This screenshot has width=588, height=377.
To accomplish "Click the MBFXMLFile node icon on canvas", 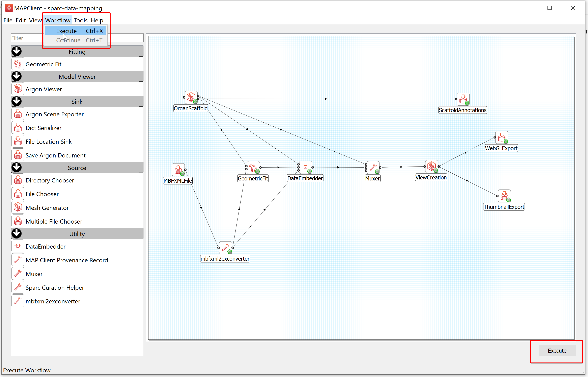I will point(178,170).
